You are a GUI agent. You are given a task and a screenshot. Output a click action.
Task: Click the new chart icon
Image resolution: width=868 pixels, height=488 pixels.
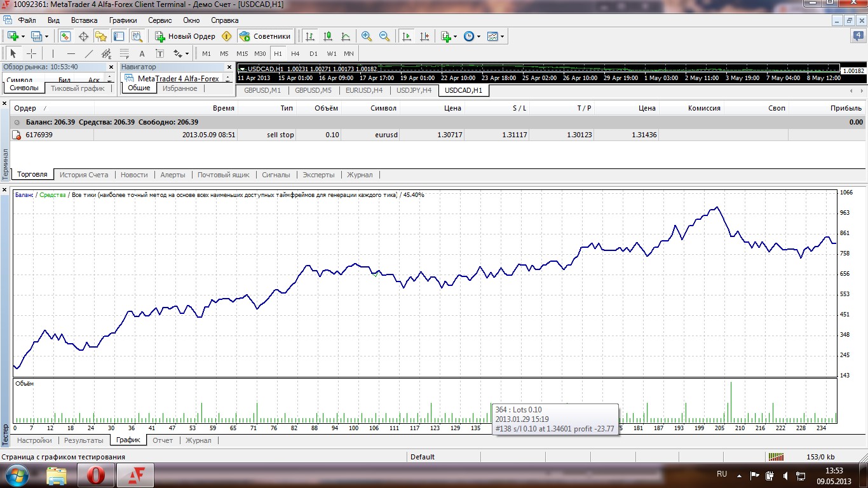(13, 36)
